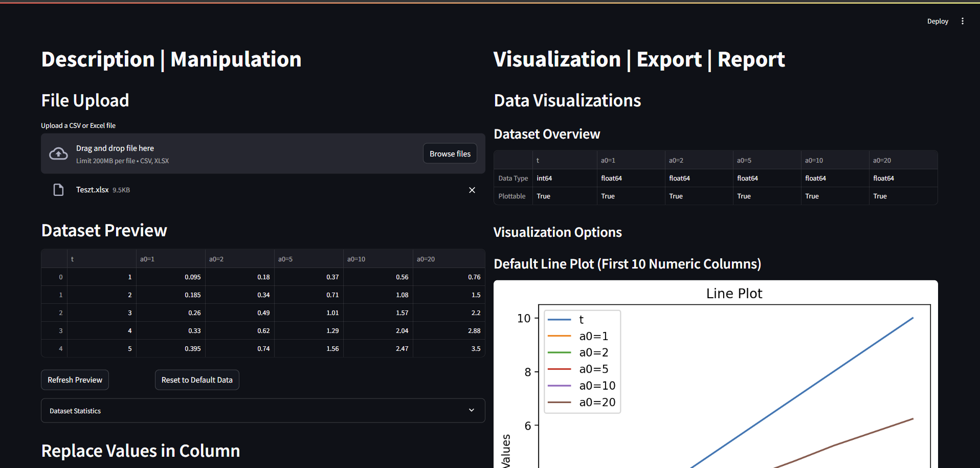Screen dimensions: 980x468
Task: Click int64 cell in Dataset Overview
Action: (x=564, y=178)
